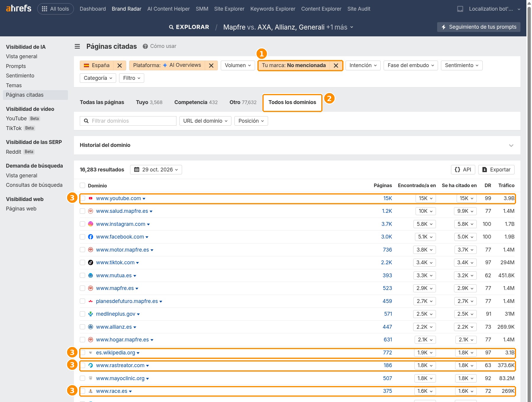Click the Instagram favicon icon

pos(91,224)
